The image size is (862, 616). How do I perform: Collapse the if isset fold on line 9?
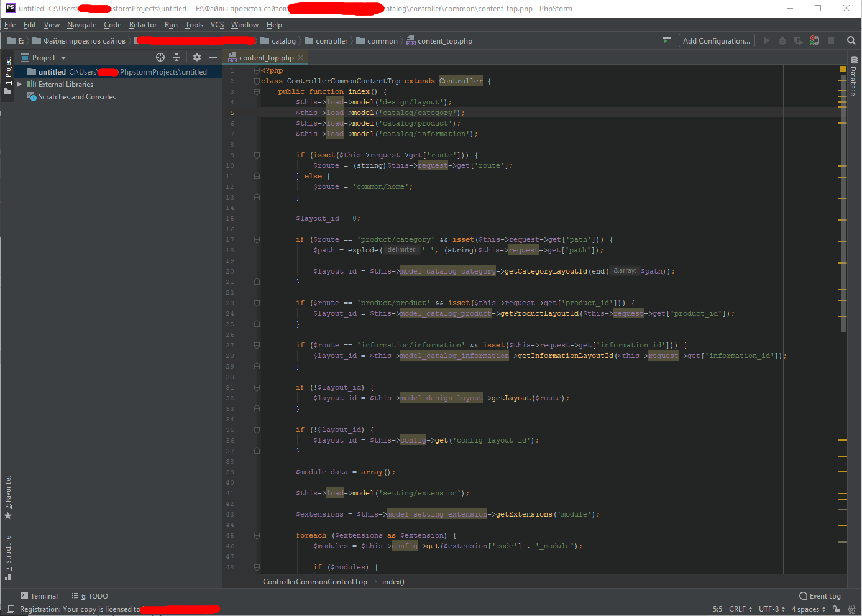pos(257,155)
